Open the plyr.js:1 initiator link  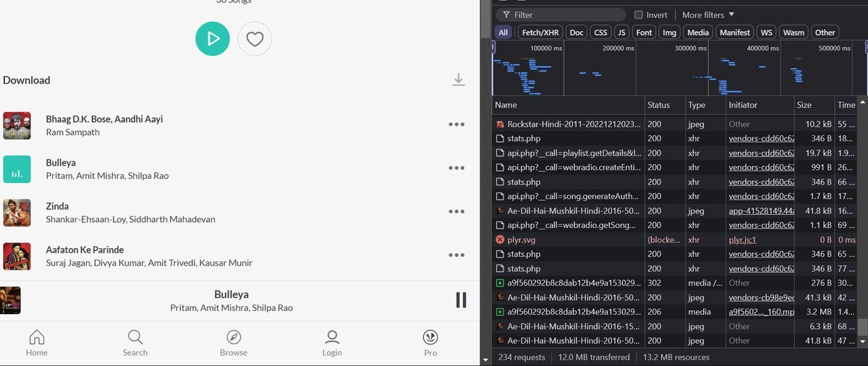742,239
